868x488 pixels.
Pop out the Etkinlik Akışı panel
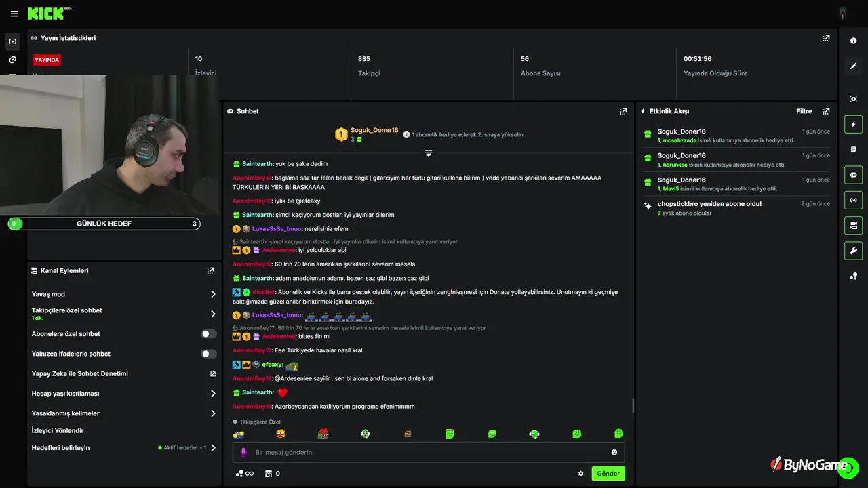pos(826,111)
